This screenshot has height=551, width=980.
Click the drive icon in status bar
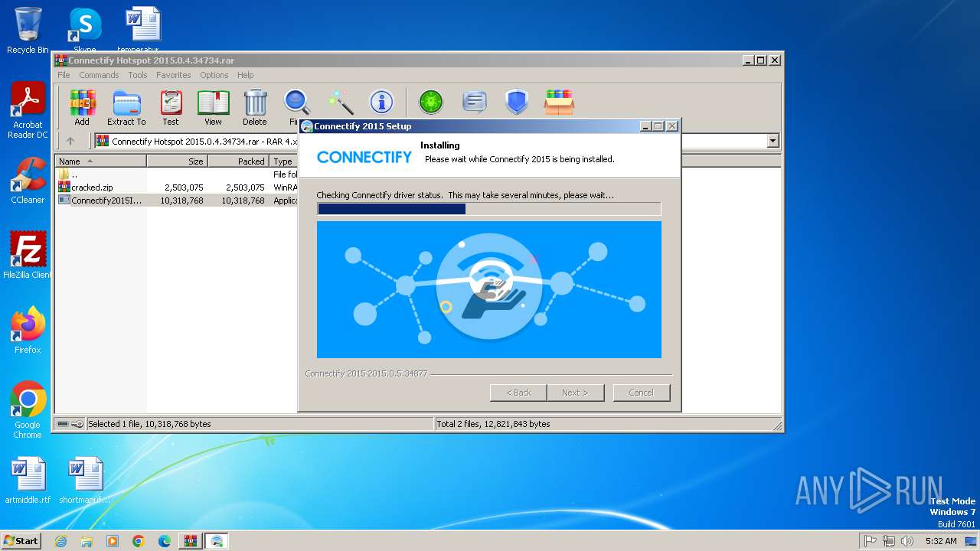(63, 424)
